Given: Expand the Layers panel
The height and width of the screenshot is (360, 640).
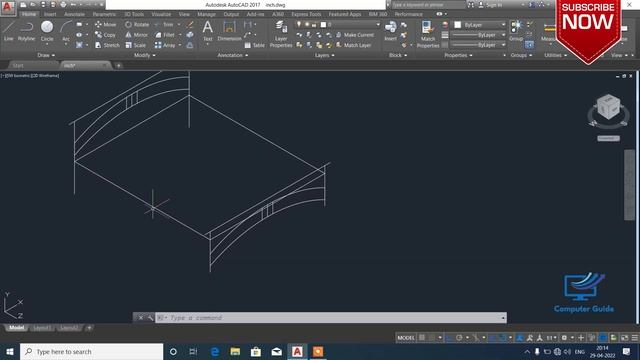Looking at the screenshot, I should [x=324, y=55].
